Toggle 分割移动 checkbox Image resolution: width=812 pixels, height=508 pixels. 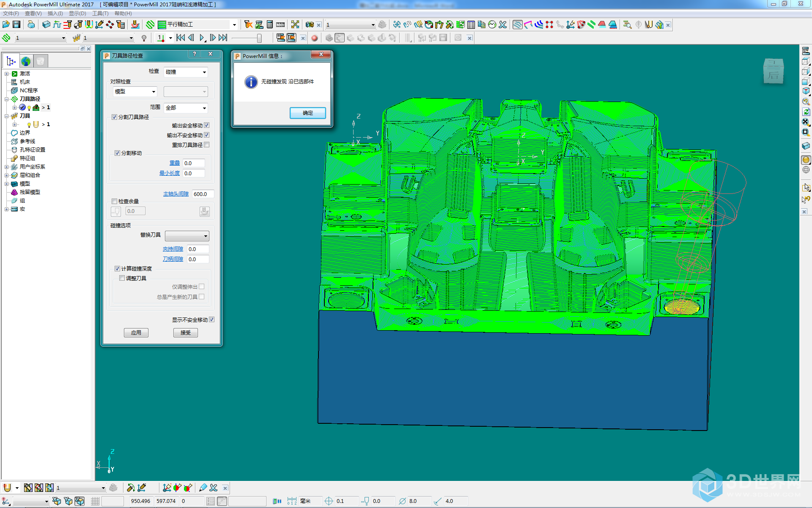click(x=117, y=153)
